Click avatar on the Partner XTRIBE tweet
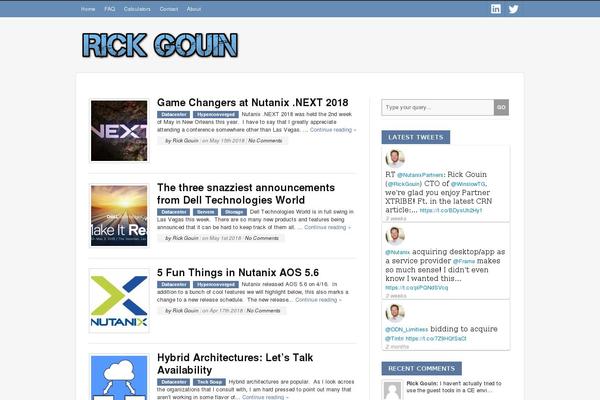Image resolution: width=600 pixels, height=400 pixels. point(395,158)
